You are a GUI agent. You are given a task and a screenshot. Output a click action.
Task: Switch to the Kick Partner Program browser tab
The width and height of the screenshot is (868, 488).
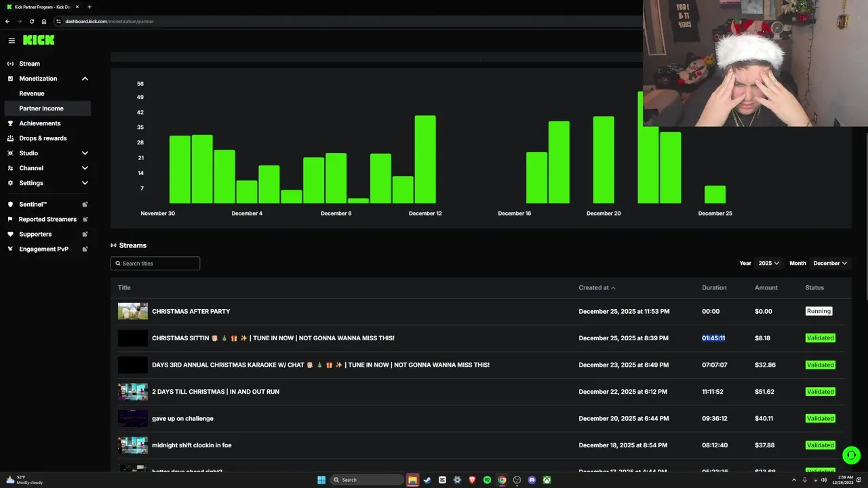click(42, 7)
